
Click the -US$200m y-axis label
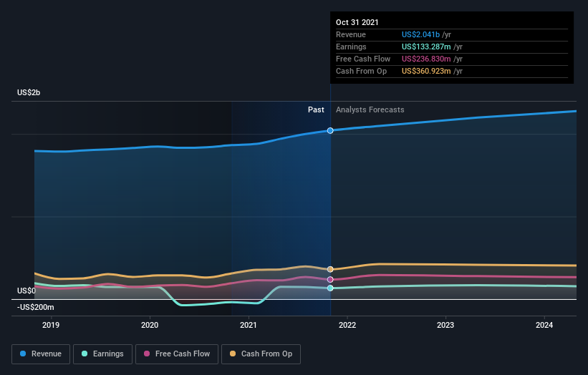[36, 307]
